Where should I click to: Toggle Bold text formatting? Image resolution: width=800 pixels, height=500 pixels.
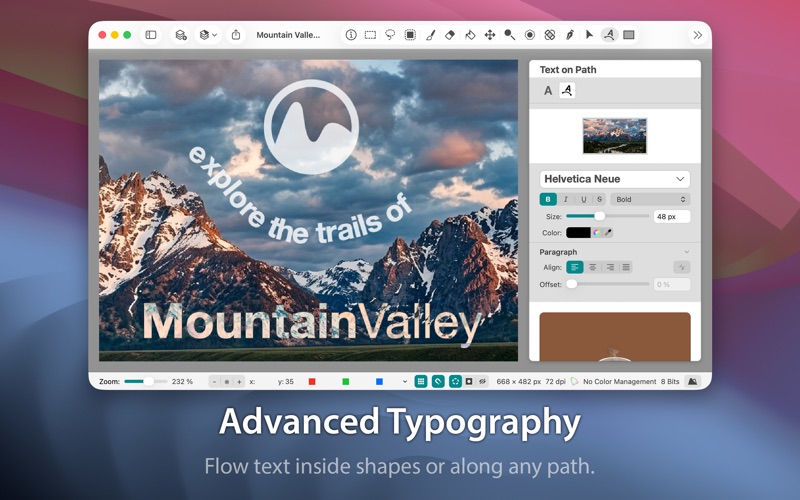click(548, 199)
